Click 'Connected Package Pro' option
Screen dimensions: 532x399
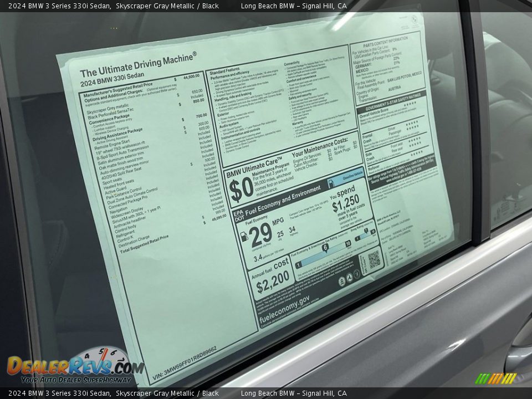pos(128,203)
